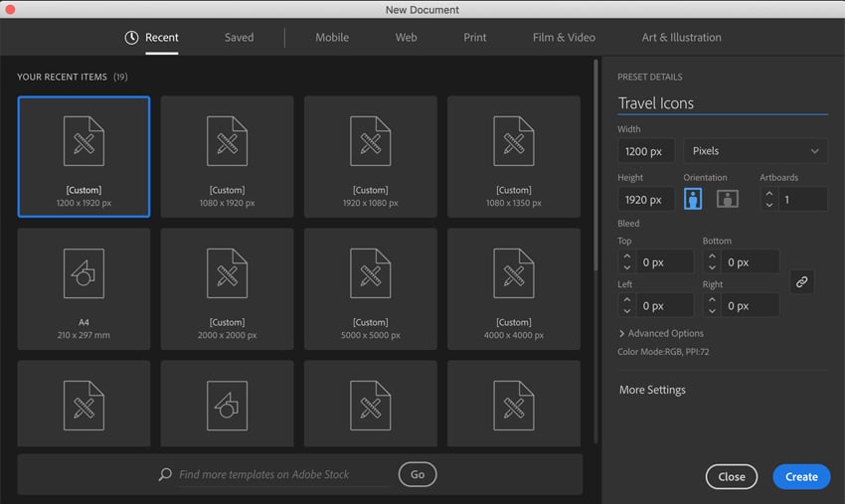Click the Travel Icons document name field
Viewport: 845px width, 504px height.
coord(723,103)
